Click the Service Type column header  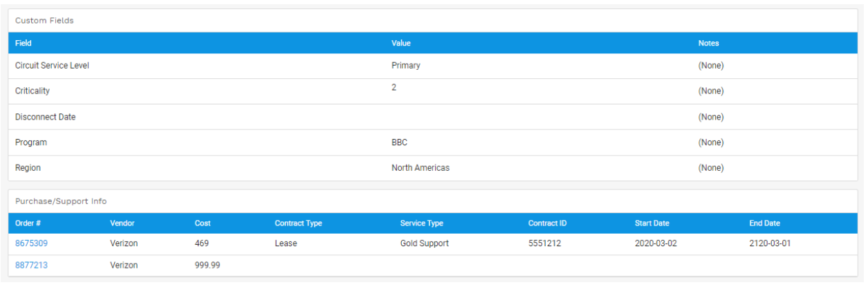422,223
